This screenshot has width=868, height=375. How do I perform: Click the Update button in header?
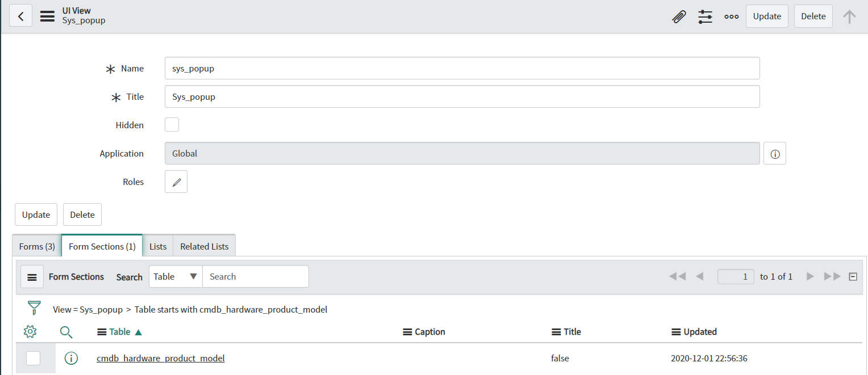pyautogui.click(x=767, y=16)
